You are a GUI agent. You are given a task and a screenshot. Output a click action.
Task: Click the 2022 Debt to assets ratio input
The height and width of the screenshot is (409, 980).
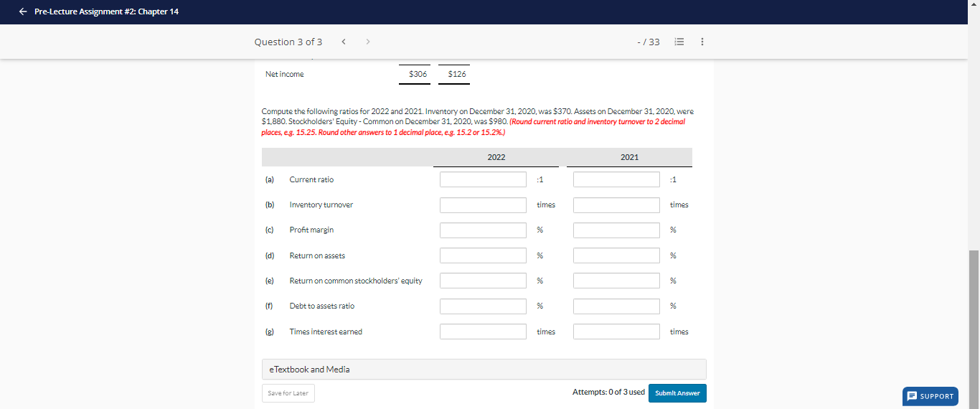tap(483, 306)
